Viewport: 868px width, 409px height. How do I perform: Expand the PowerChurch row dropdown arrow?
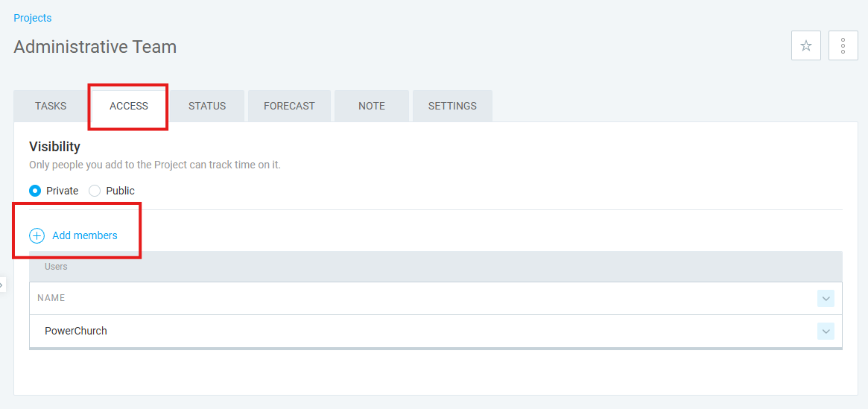826,331
